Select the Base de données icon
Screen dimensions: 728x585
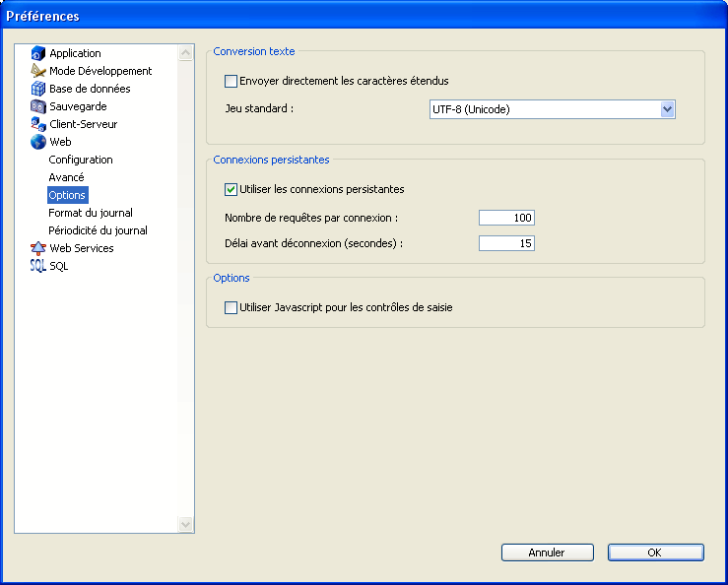pos(38,89)
